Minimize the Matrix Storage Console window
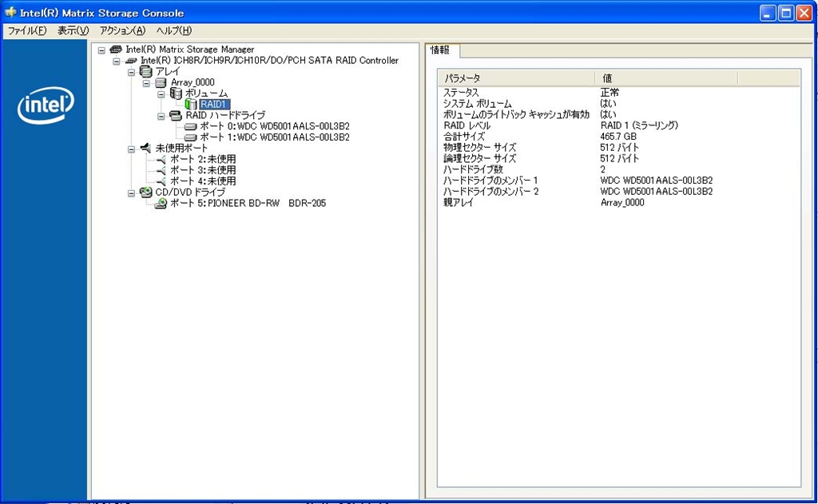Screen dimensions: 818x504 coord(768,13)
